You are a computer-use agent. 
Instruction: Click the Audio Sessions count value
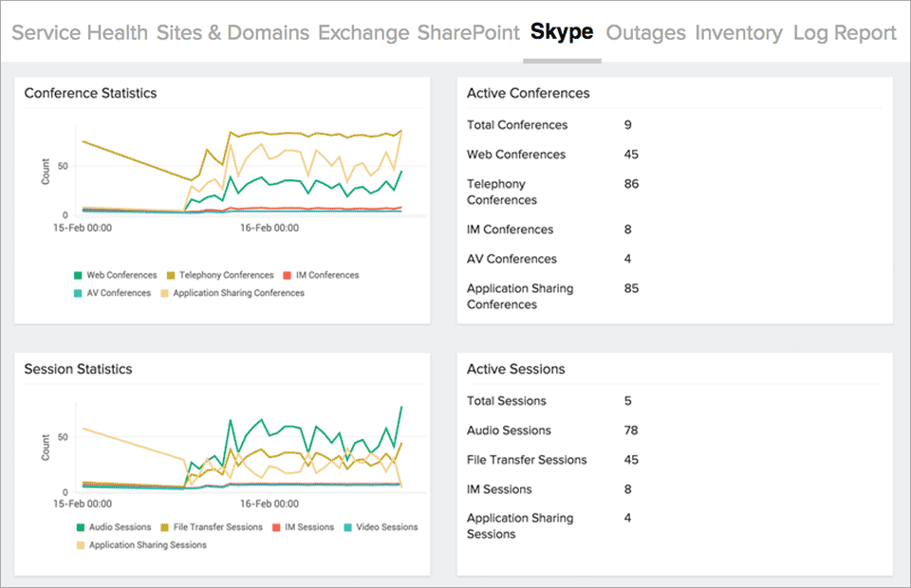pos(631,430)
